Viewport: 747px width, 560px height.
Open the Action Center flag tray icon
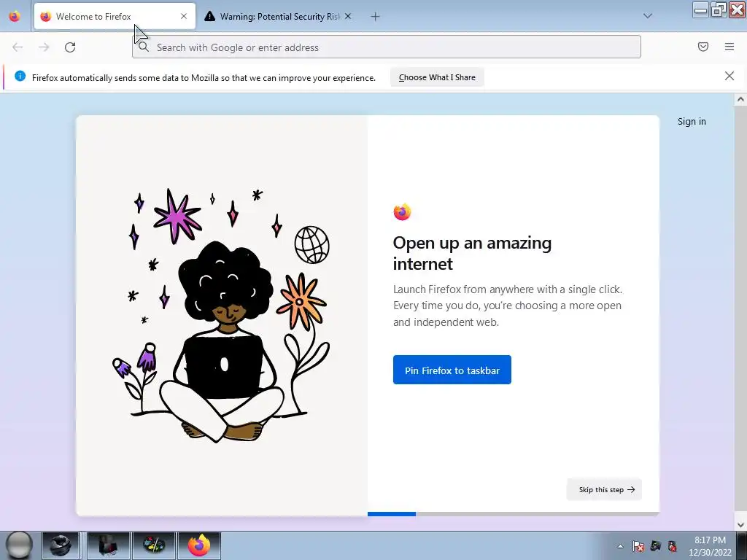tap(638, 546)
